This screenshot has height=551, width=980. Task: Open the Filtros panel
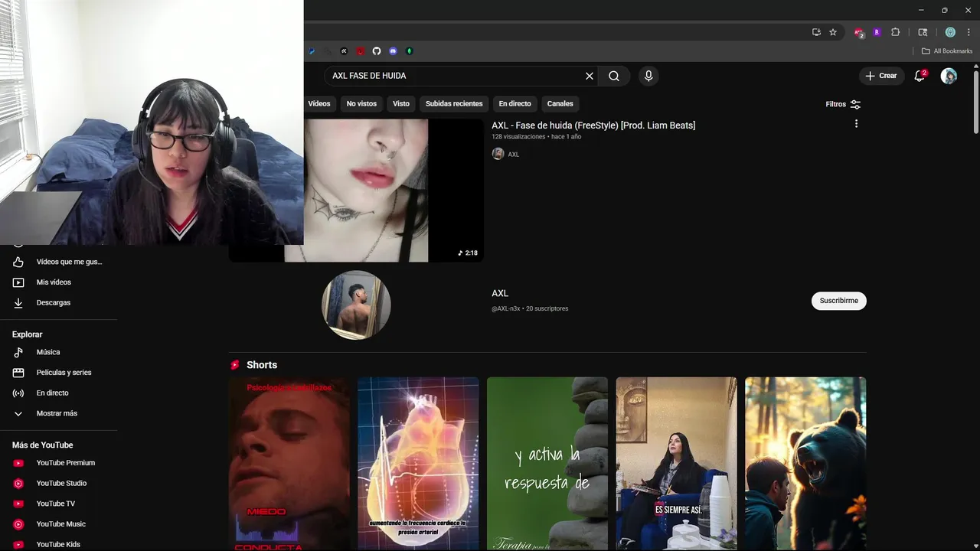click(x=843, y=104)
